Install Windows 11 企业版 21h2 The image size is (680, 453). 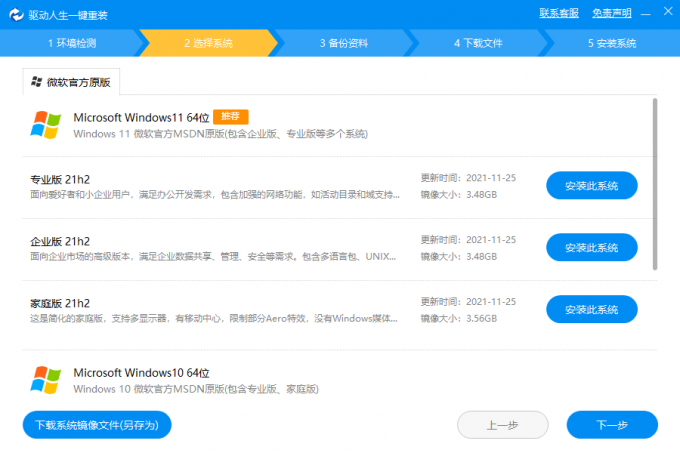point(591,247)
